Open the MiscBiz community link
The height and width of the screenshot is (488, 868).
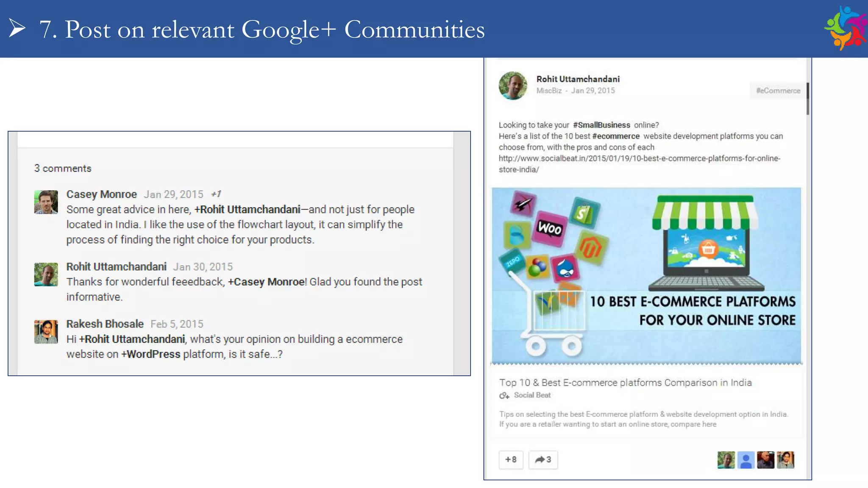point(549,91)
